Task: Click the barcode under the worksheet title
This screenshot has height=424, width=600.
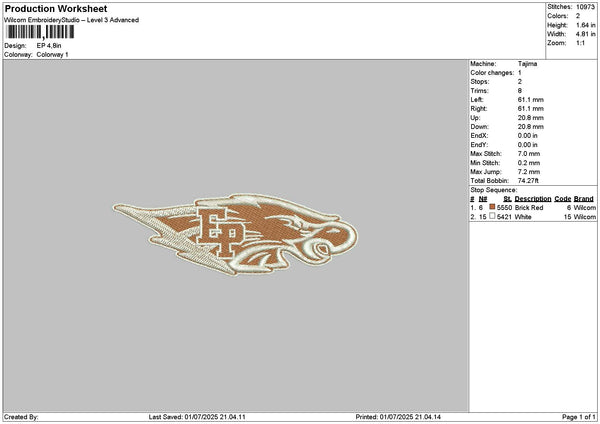Action: click(40, 32)
